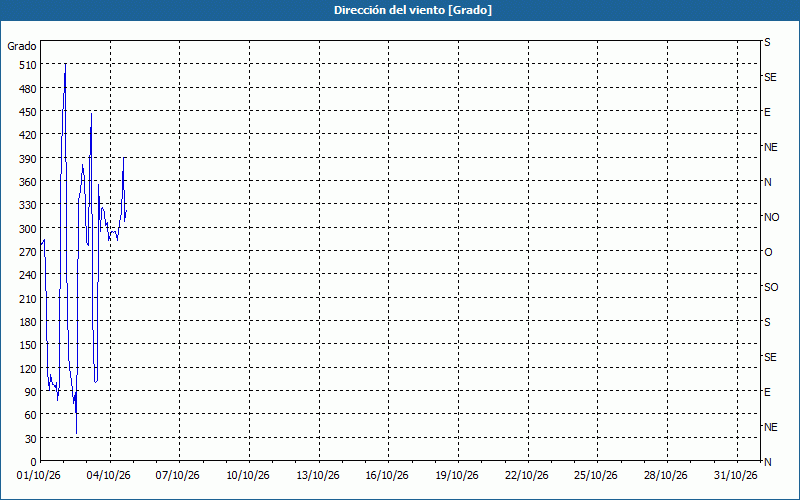Click the 60 left axis label
800x500 pixels.
[31, 415]
